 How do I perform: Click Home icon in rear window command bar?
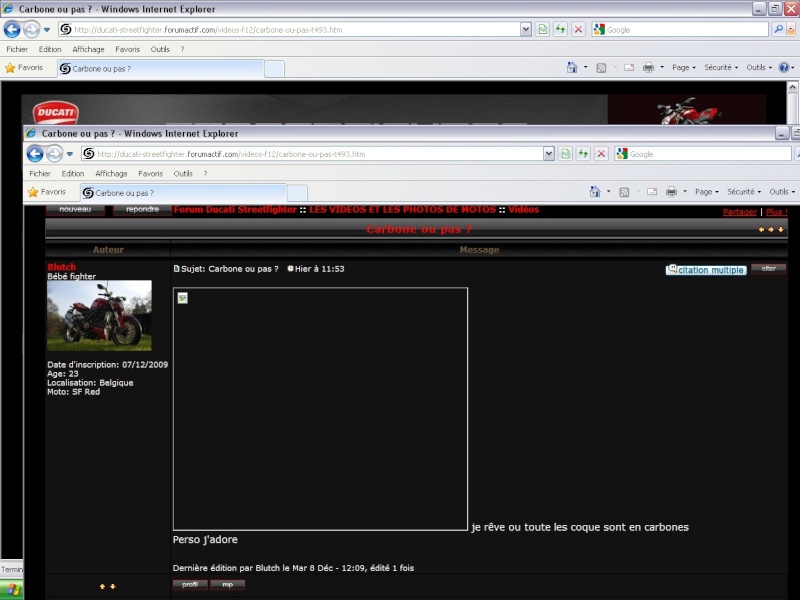coord(572,67)
